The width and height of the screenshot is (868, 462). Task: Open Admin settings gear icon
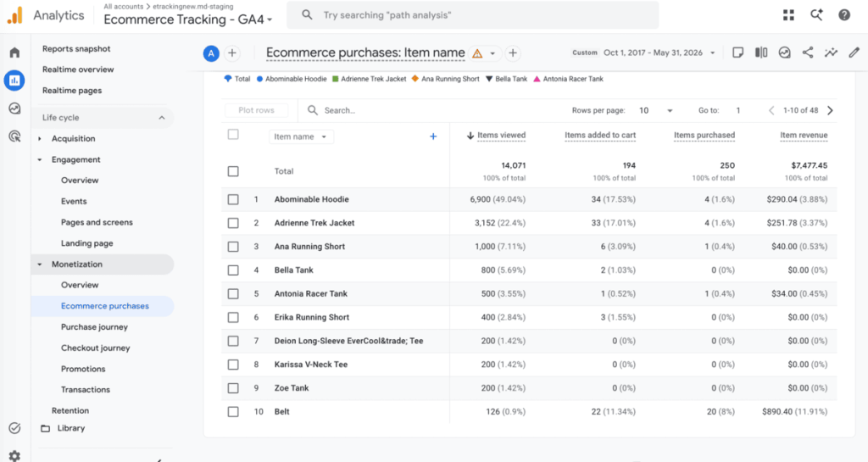(15, 456)
